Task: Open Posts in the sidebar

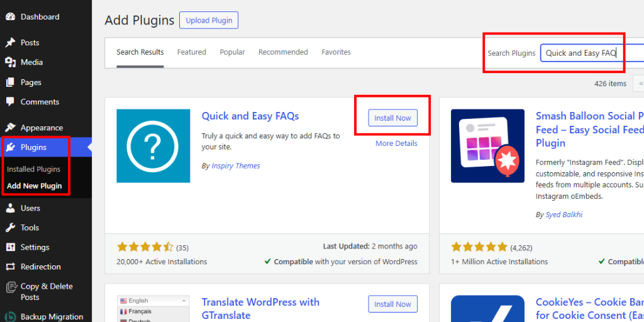Action: tap(30, 43)
